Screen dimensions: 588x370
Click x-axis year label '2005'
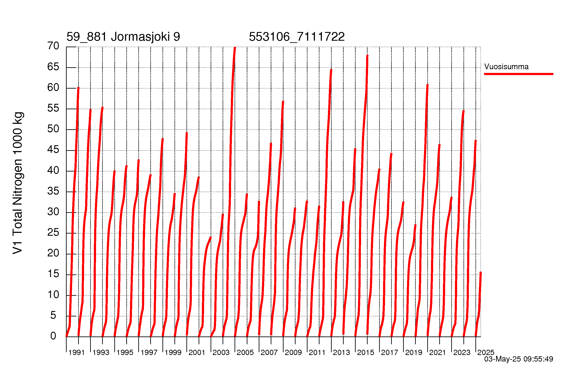pos(245,353)
